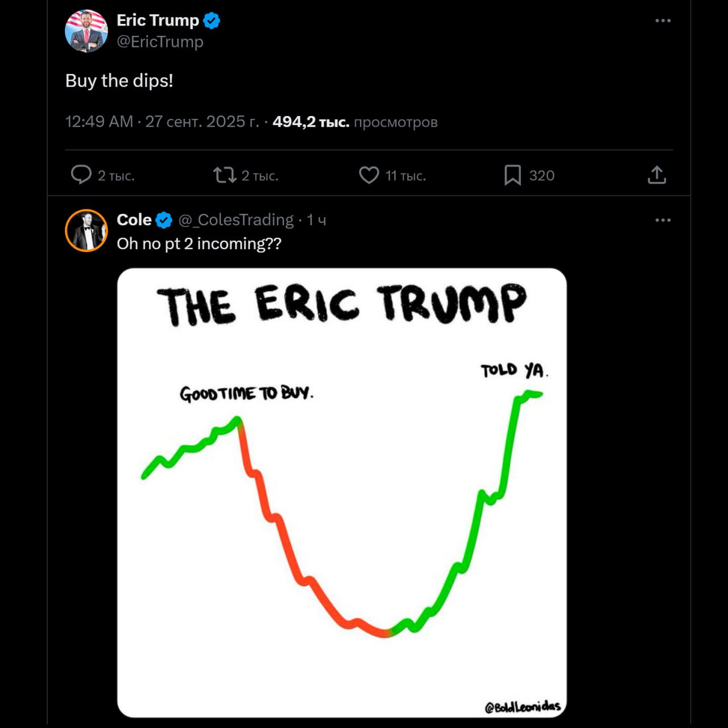Click the reply comment icon on Eric Trump's post
This screenshot has width=728, height=728.
pos(81,175)
